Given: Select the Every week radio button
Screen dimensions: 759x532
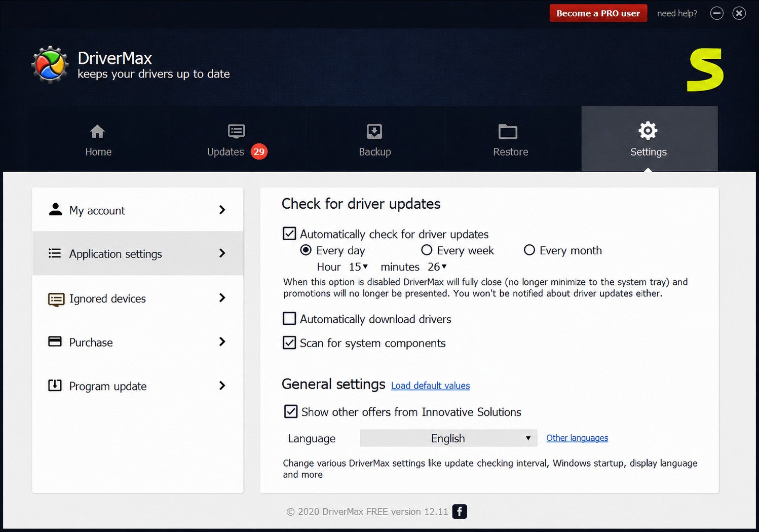Looking at the screenshot, I should [427, 250].
